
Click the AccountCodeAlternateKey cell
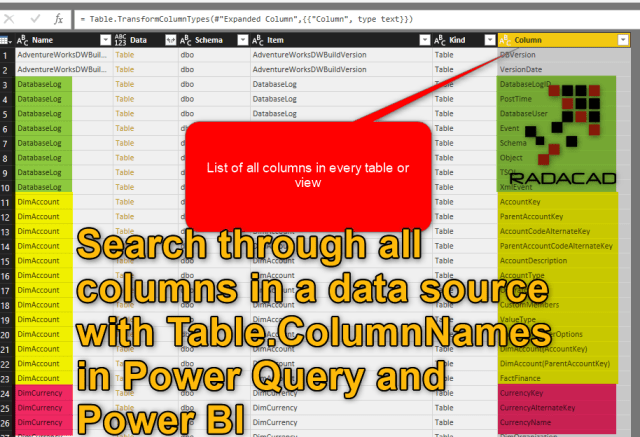pos(563,231)
